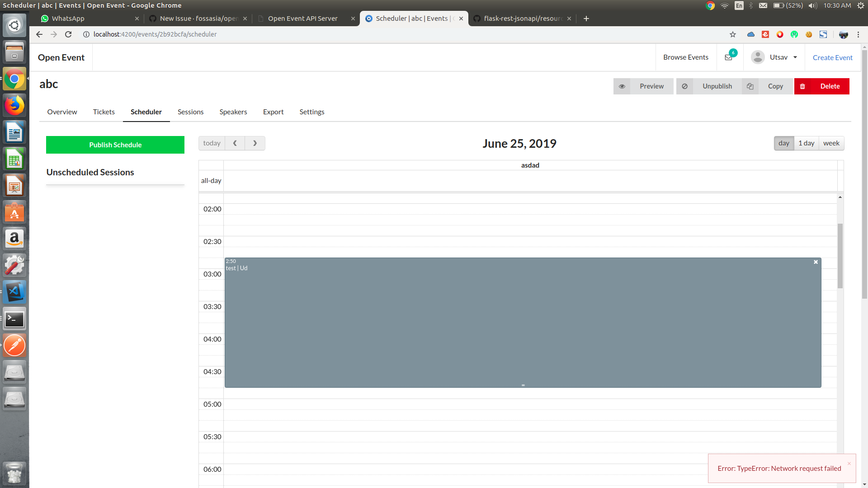Click Create Event link
The height and width of the screenshot is (488, 868).
832,57
